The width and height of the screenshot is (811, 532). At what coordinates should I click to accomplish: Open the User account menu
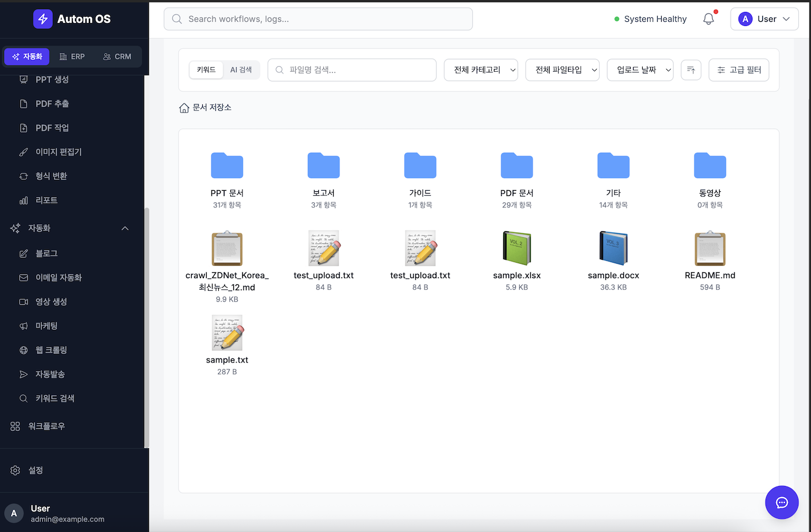[764, 19]
